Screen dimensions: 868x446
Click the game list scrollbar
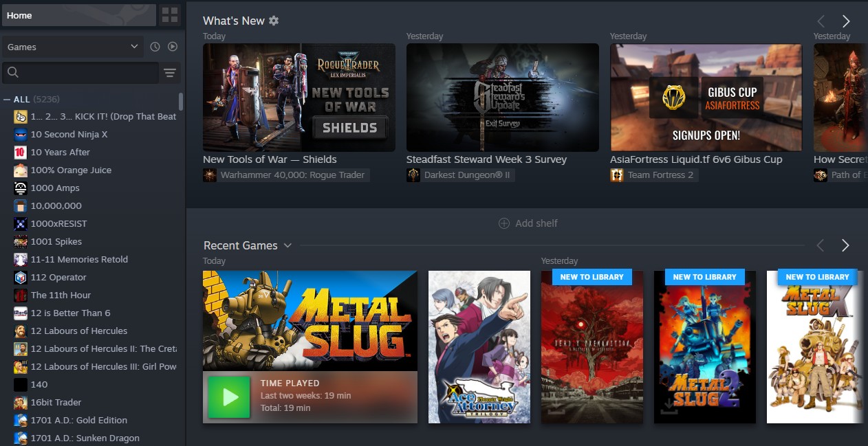[181, 101]
